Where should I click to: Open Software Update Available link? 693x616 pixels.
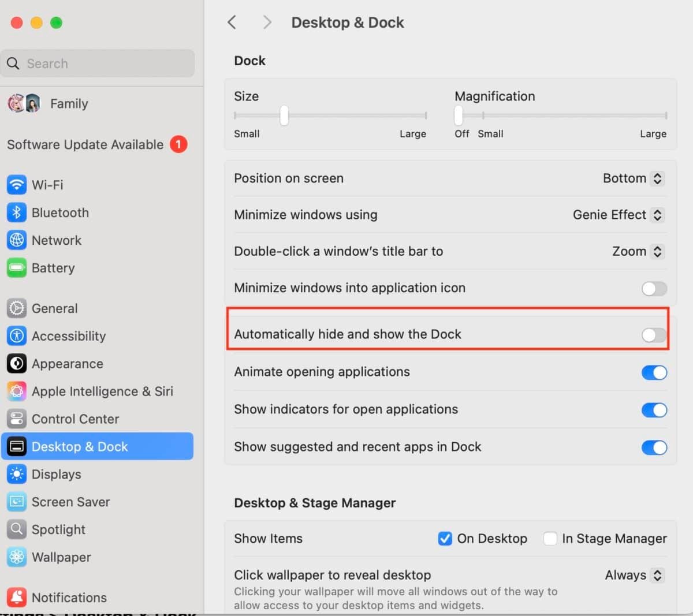[x=85, y=144]
